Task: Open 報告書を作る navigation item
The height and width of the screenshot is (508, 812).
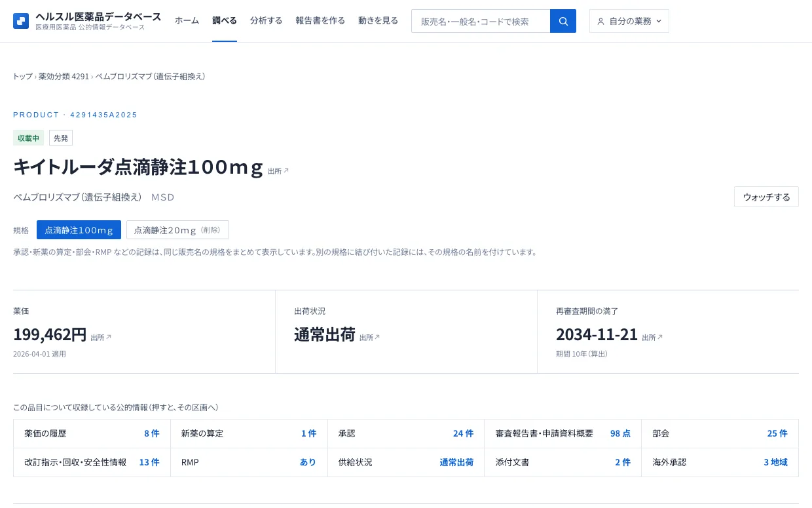Action: (320, 21)
